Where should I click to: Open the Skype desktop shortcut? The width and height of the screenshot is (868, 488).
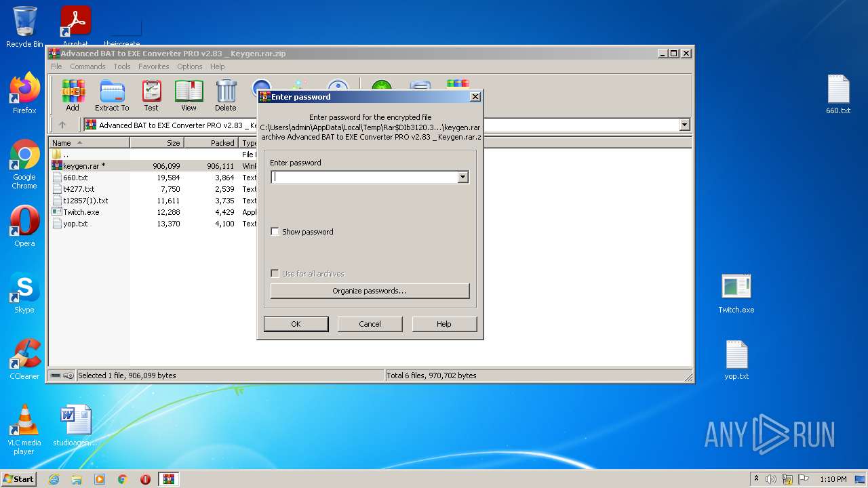pos(24,293)
